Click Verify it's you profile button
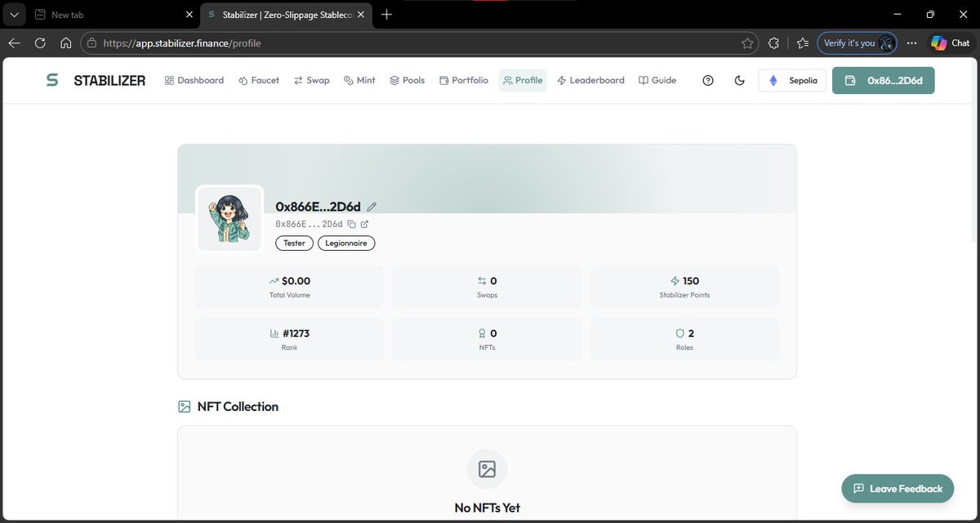 point(857,43)
